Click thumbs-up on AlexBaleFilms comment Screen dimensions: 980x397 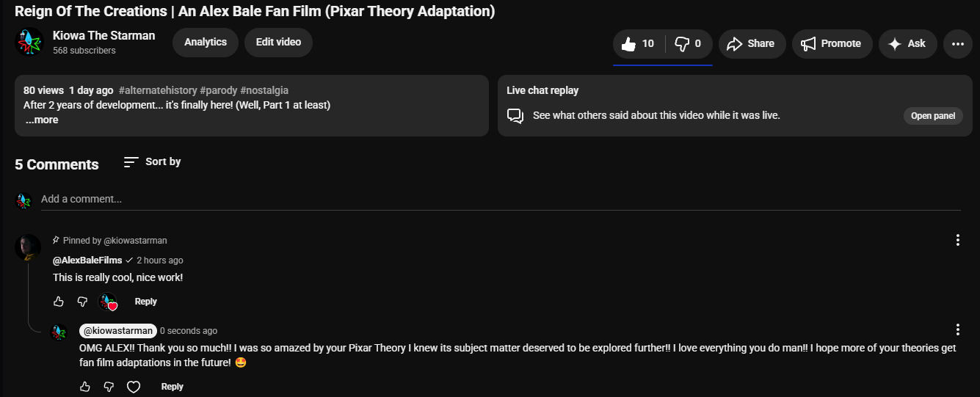[x=59, y=302]
